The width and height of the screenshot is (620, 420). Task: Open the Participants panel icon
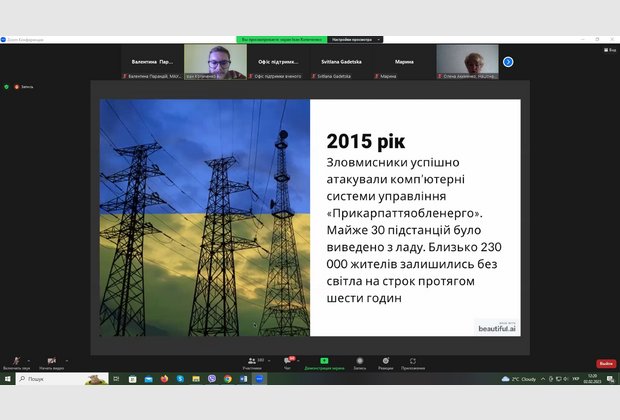pyautogui.click(x=251, y=360)
